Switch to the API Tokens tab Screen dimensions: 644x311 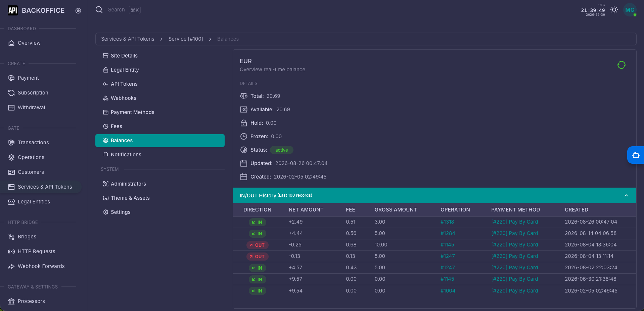pos(160,84)
